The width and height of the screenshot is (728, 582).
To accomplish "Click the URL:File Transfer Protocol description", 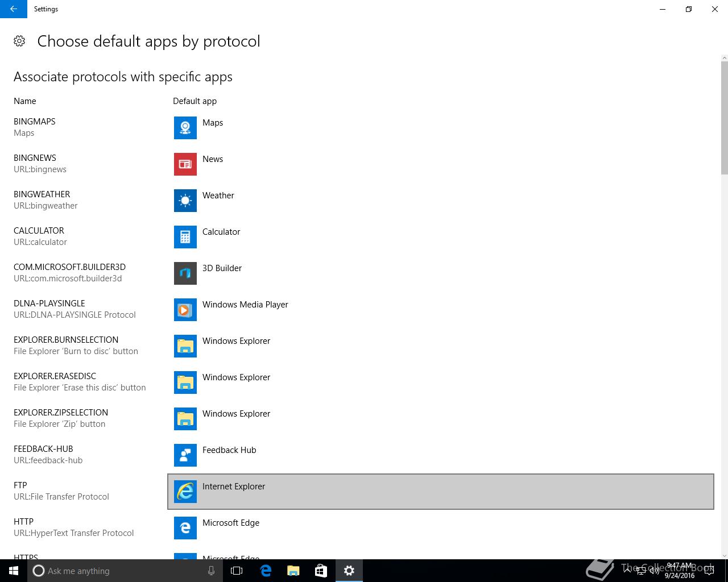I will point(61,497).
